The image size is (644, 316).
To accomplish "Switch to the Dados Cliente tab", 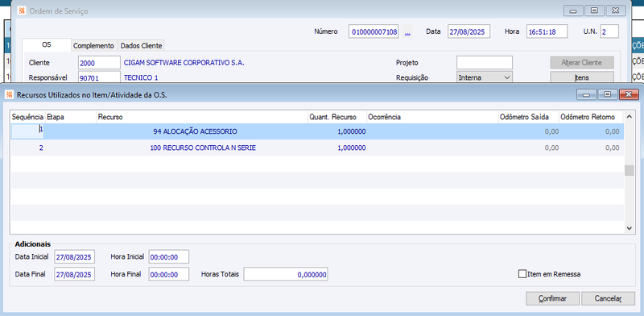I will pos(142,46).
